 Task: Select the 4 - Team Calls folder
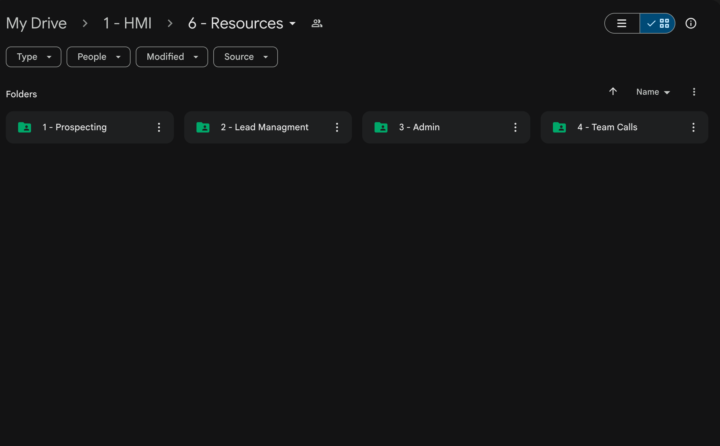607,127
